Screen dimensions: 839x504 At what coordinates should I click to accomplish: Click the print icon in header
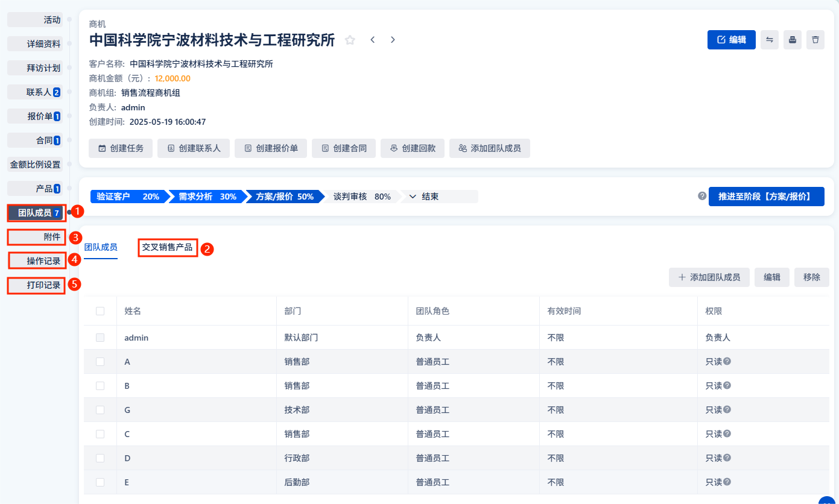[x=793, y=40]
